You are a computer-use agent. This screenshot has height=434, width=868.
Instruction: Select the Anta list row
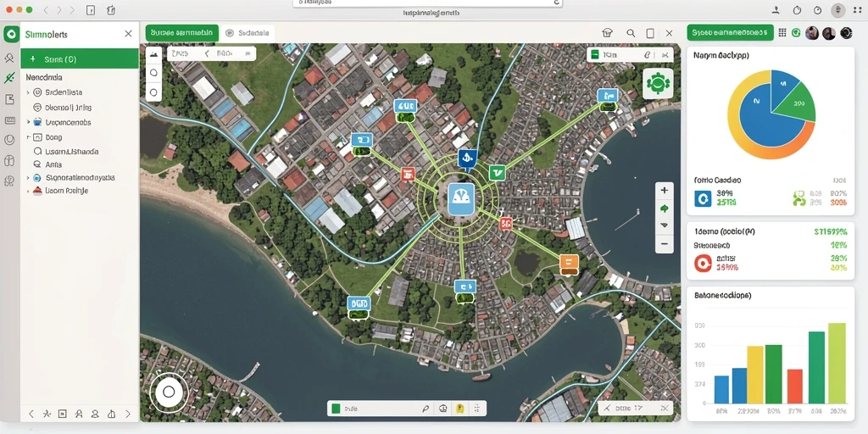point(79,164)
